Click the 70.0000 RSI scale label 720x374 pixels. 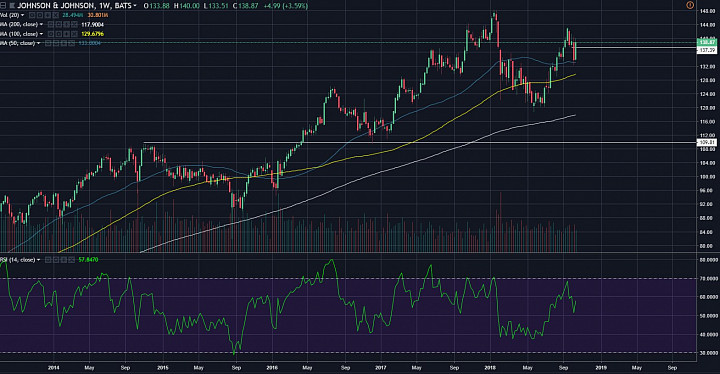708,278
